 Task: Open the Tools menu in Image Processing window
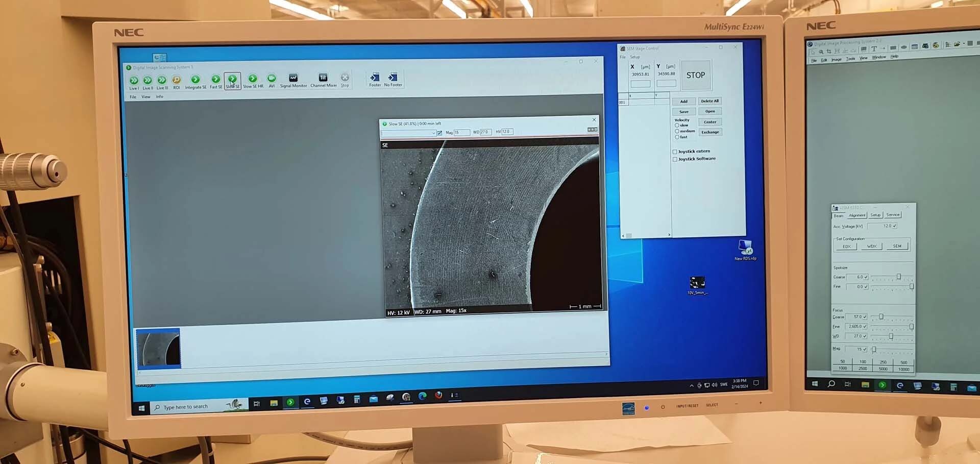[x=850, y=59]
